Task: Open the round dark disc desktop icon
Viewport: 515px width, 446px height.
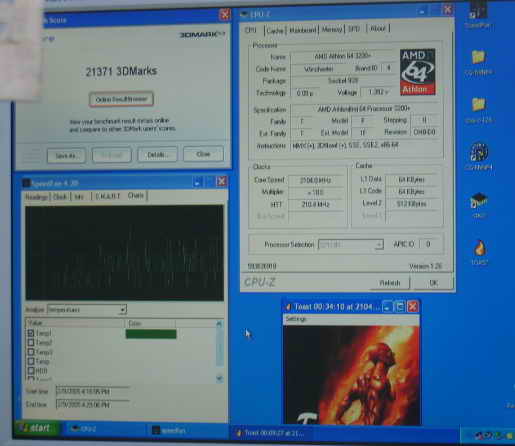Action: 479,153
